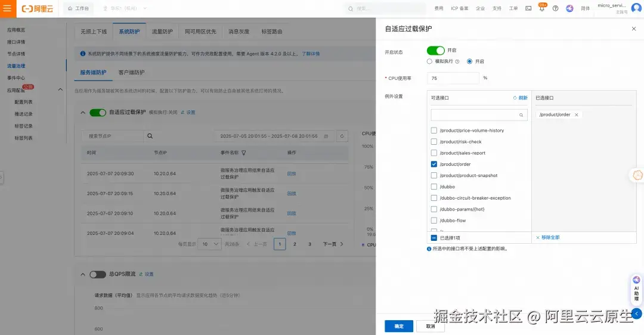Filter the 事件名称 column

243,153
